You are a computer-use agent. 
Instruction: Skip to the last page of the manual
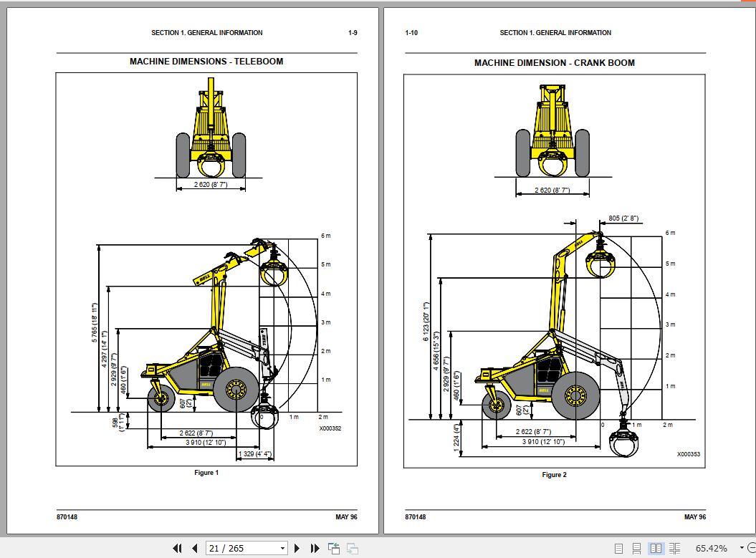(315, 547)
